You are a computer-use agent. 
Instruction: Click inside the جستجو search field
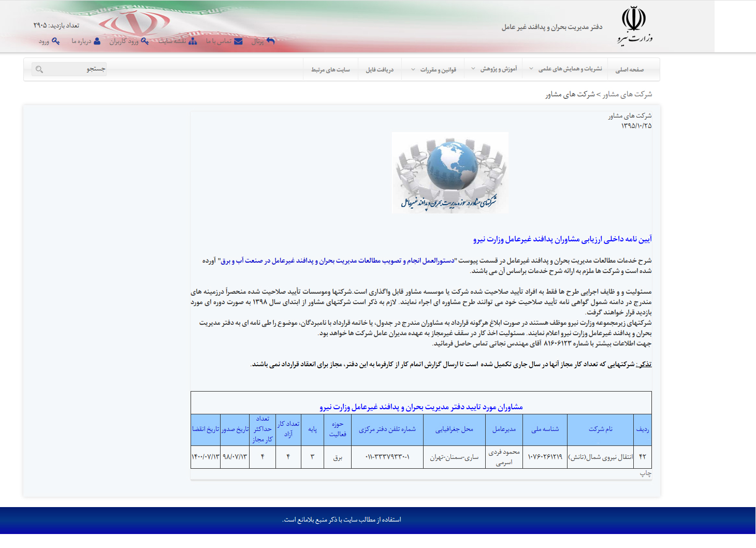coord(69,69)
